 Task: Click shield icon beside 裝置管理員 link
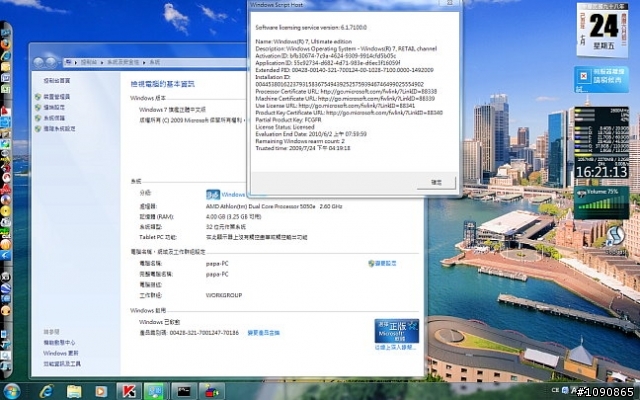(x=38, y=97)
